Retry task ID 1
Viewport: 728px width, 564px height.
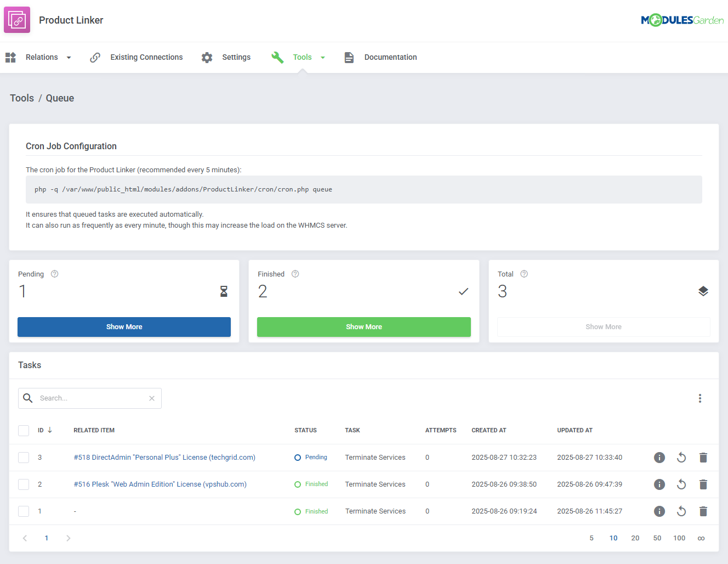[x=681, y=511]
